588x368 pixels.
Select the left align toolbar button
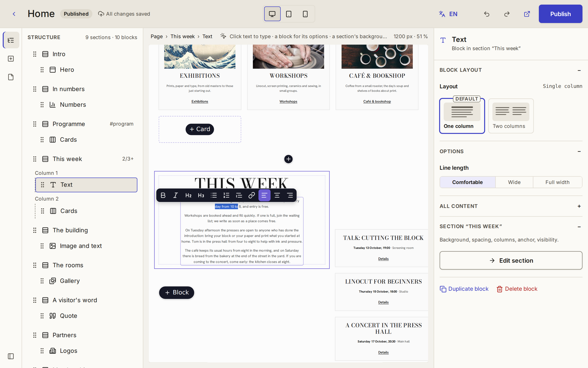point(264,195)
